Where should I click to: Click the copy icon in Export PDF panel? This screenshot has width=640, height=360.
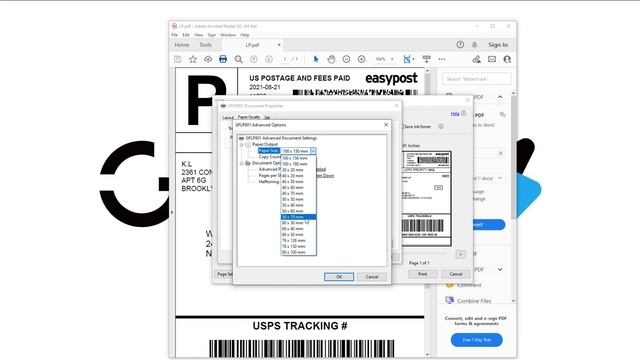pos(502,115)
